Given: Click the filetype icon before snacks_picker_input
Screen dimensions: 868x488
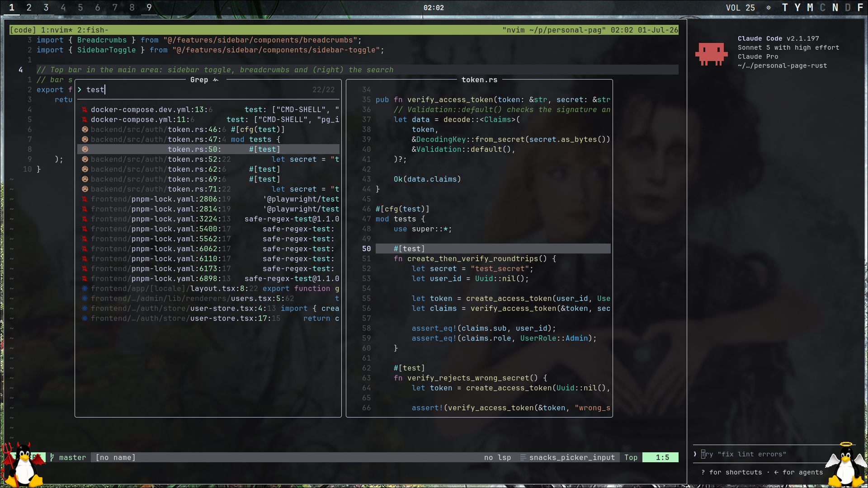Looking at the screenshot, I should click(523, 458).
